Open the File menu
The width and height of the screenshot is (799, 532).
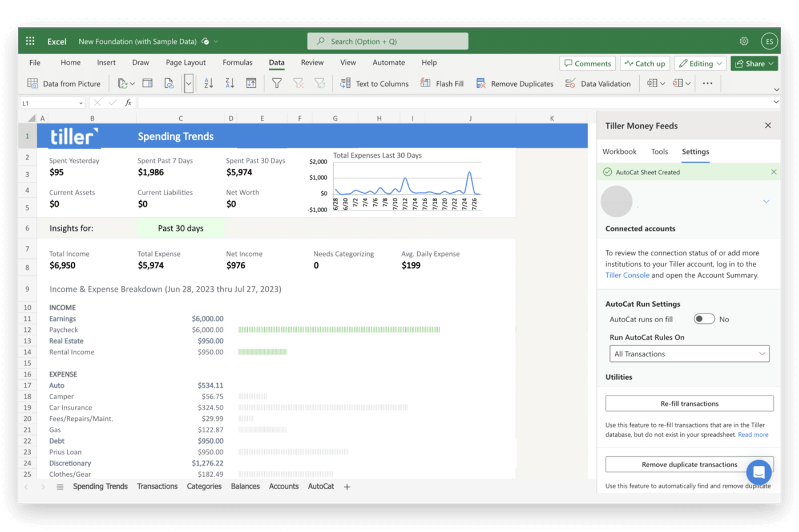35,63
